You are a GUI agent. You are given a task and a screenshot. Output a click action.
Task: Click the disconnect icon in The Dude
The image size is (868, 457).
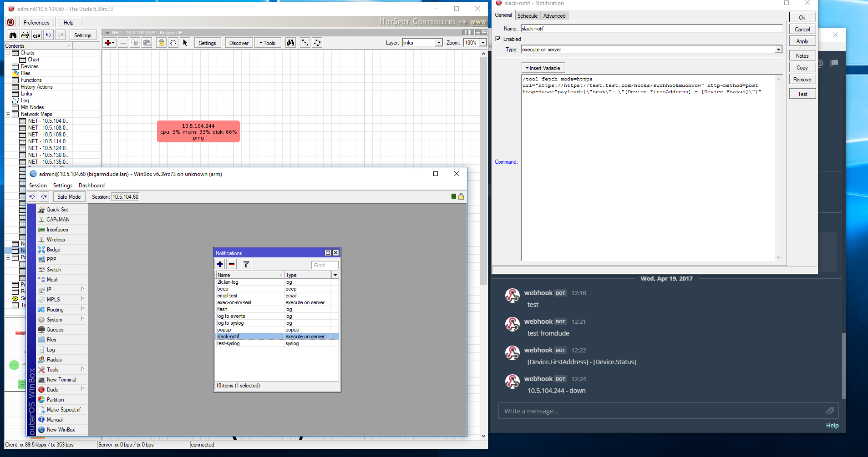coord(10,22)
